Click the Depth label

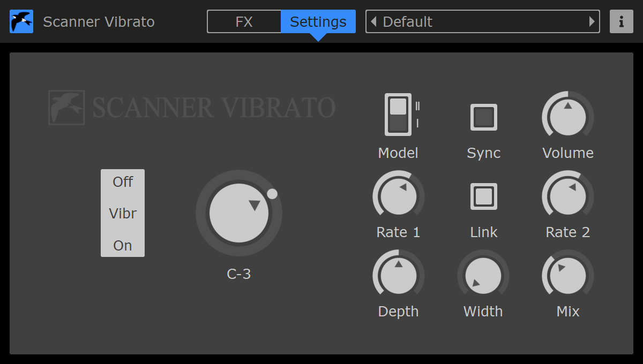398,312
